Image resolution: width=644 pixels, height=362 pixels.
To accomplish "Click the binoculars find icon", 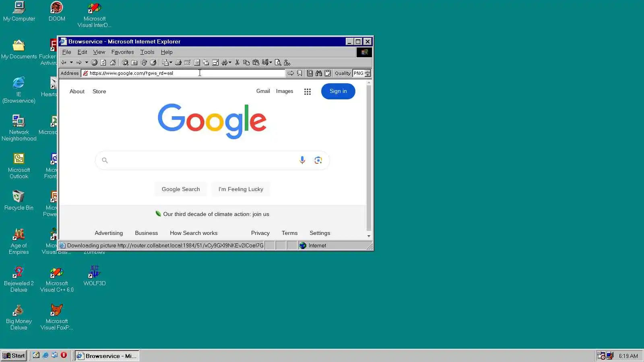I will 319,73.
